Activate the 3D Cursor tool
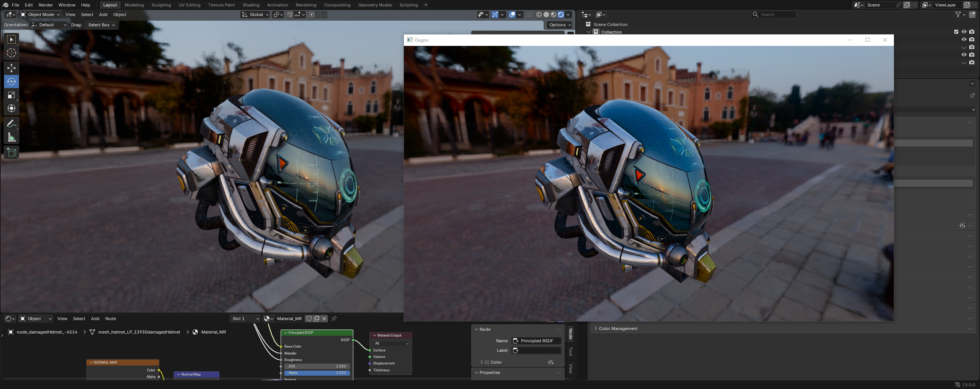 click(11, 53)
